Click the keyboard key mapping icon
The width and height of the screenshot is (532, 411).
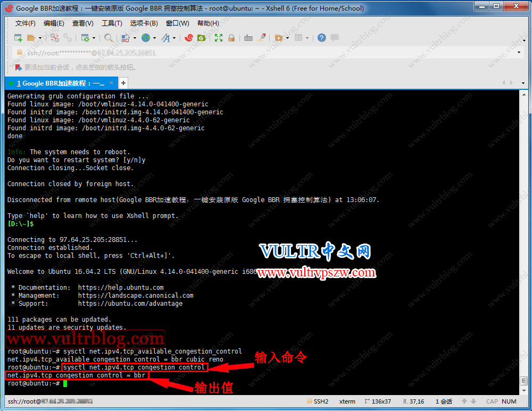tap(248, 38)
